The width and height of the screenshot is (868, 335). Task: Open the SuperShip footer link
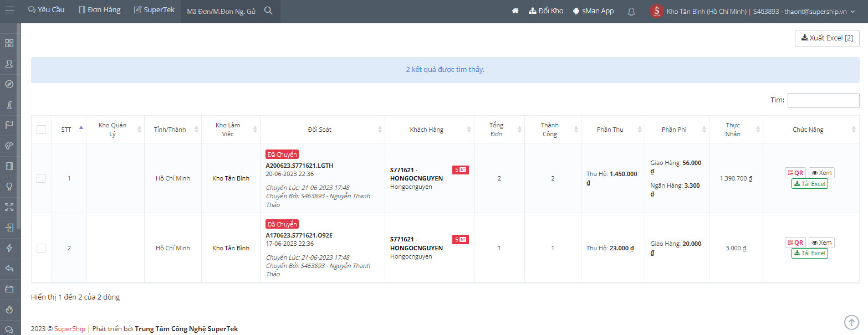[70, 329]
